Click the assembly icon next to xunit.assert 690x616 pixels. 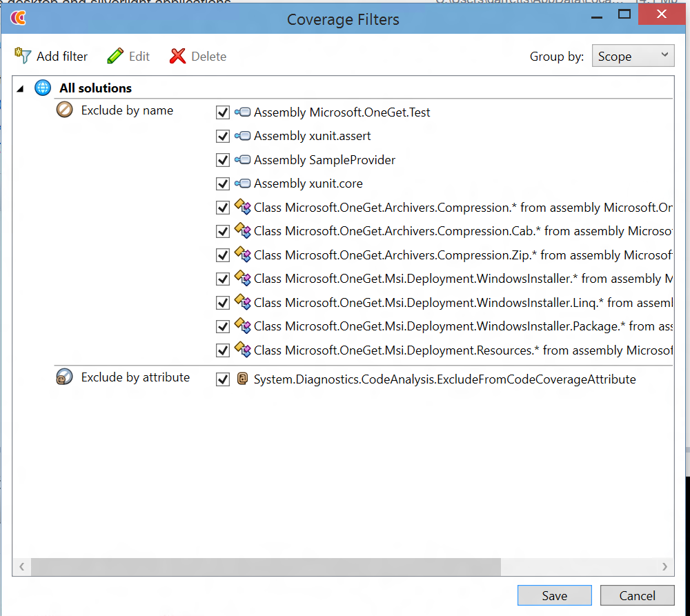tap(242, 136)
